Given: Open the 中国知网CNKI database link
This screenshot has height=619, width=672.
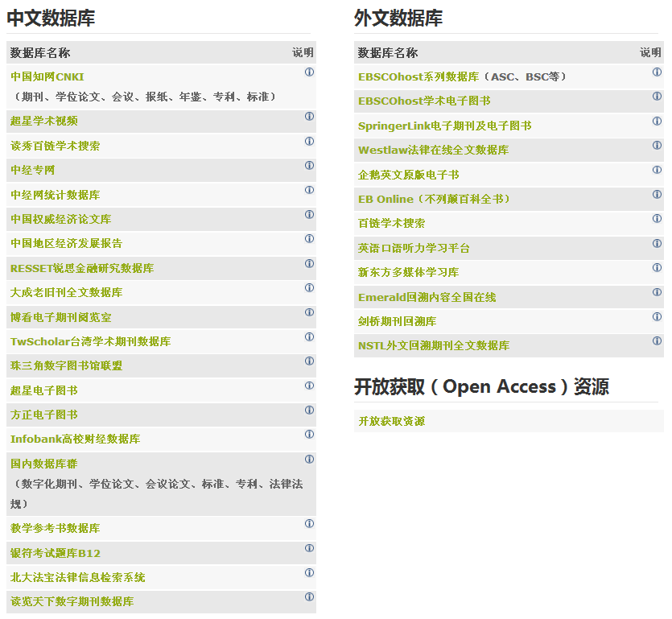Looking at the screenshot, I should tap(47, 77).
